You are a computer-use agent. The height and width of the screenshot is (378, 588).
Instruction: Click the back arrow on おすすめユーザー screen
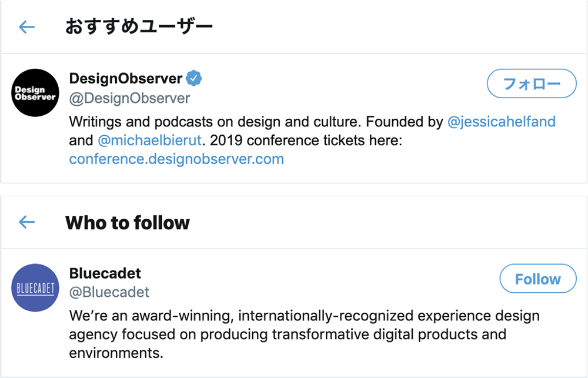pyautogui.click(x=26, y=27)
